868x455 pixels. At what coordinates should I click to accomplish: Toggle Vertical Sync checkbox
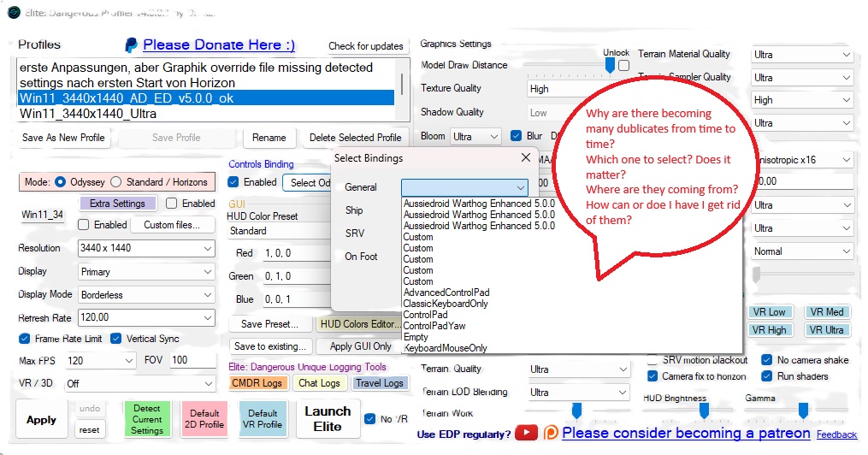coord(115,339)
